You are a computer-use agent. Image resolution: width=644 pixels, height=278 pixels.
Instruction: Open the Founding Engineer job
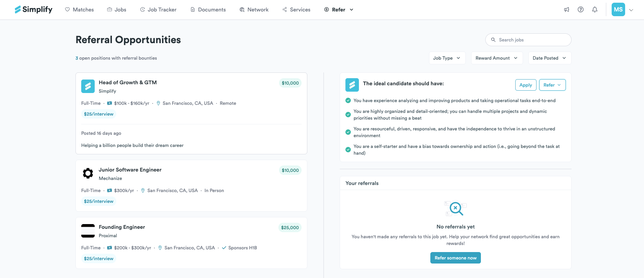(122, 227)
